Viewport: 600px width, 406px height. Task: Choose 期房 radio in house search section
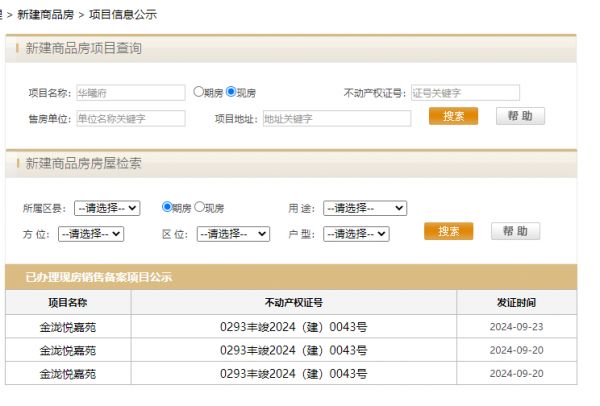[167, 207]
